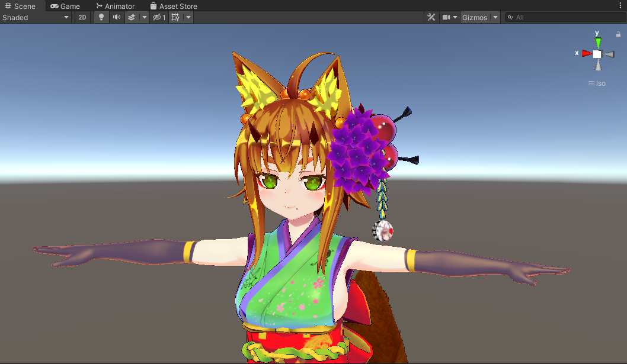
Task: Toggle the scene grid visibility icon
Action: (x=175, y=17)
